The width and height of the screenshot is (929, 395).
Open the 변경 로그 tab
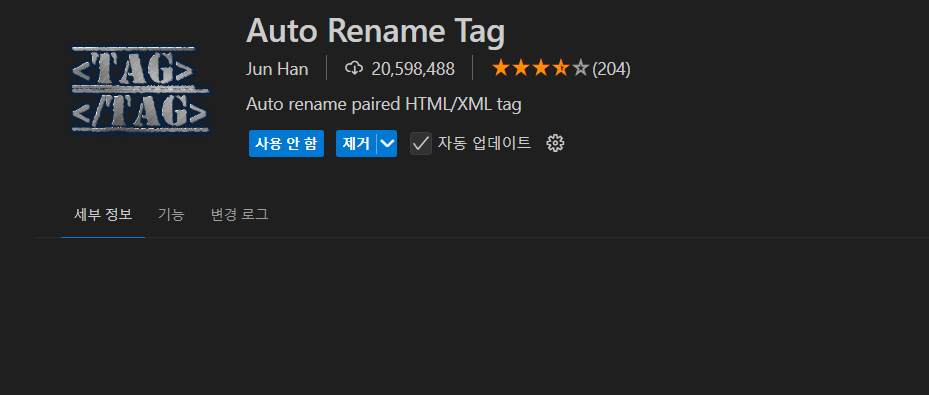239,214
